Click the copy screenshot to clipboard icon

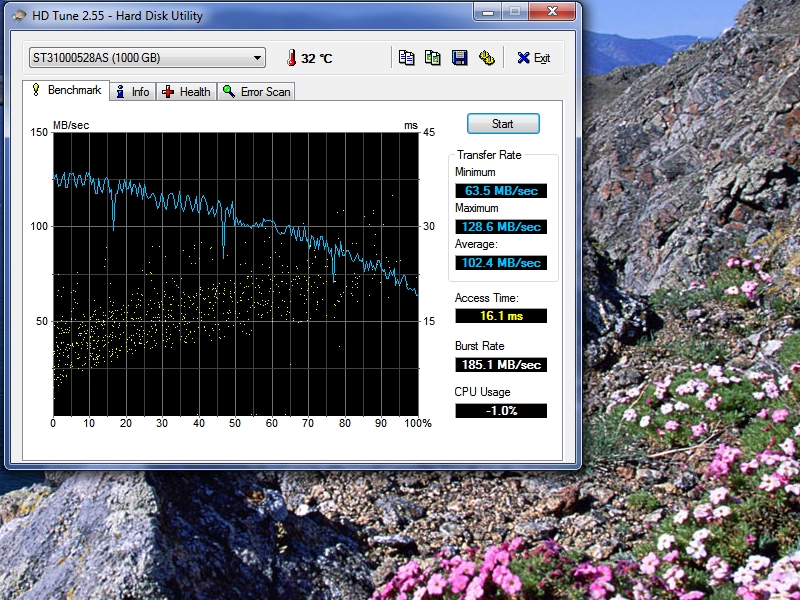coord(433,58)
